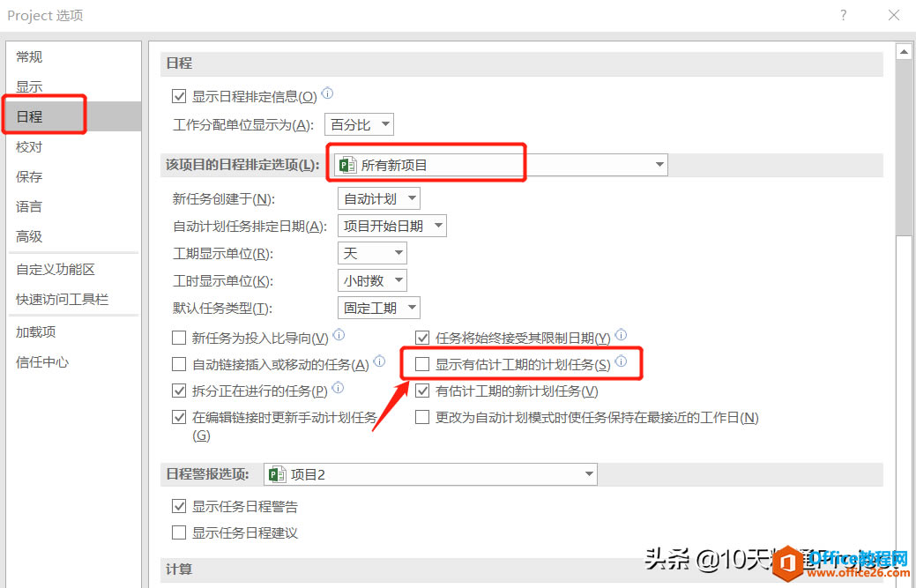This screenshot has height=588, width=916.
Task: Click info icon beside 自动链接插入或移动的任务
Action: point(379,361)
